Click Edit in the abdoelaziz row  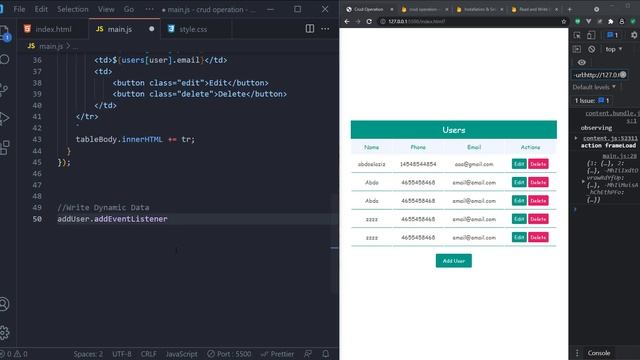click(x=519, y=164)
